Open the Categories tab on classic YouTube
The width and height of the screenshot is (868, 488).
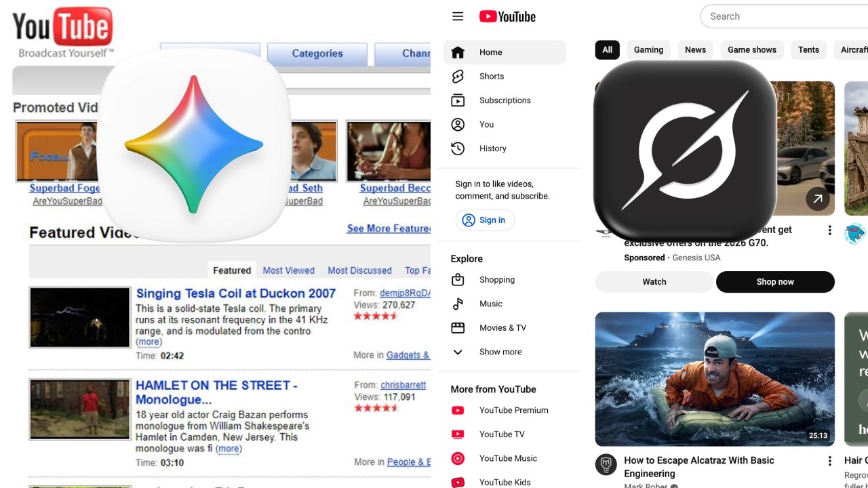point(317,54)
